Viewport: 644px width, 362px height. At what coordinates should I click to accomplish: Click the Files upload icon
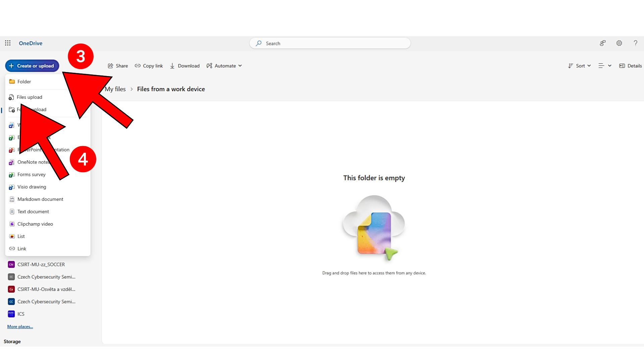pyautogui.click(x=11, y=97)
